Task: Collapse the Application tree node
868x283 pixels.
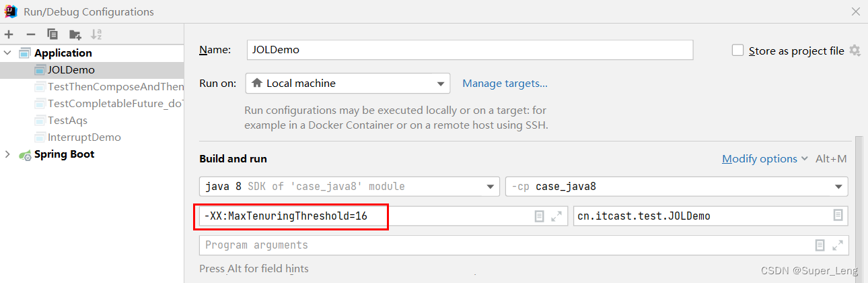Action: click(x=7, y=53)
